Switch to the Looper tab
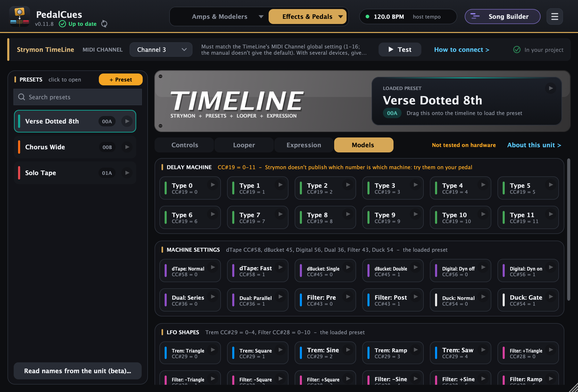The width and height of the screenshot is (578, 392). coord(244,145)
